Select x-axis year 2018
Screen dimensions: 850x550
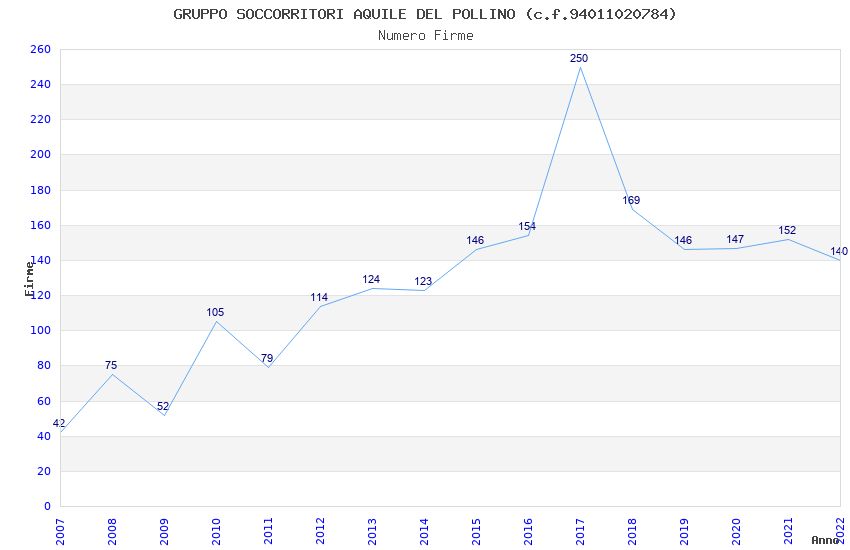pyautogui.click(x=633, y=531)
